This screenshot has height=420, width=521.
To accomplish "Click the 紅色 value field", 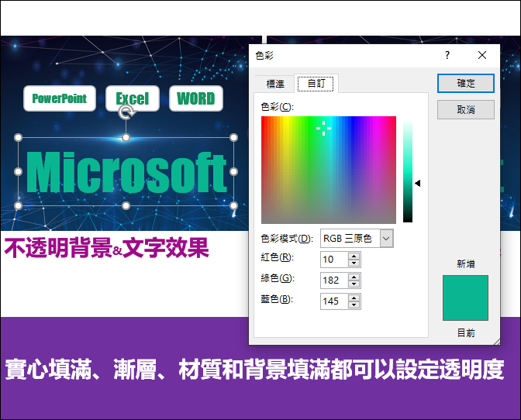I will 334,260.
